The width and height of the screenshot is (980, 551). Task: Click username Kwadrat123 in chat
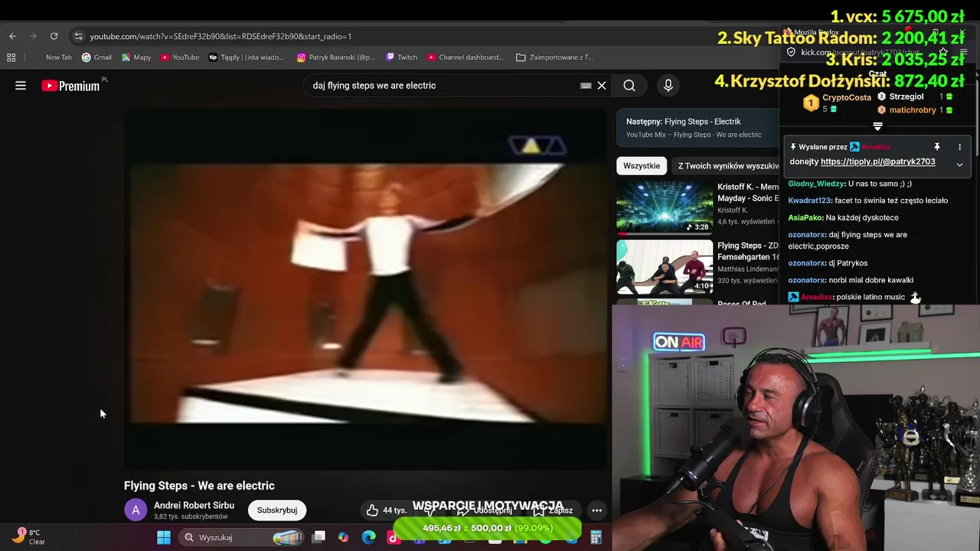tap(810, 201)
